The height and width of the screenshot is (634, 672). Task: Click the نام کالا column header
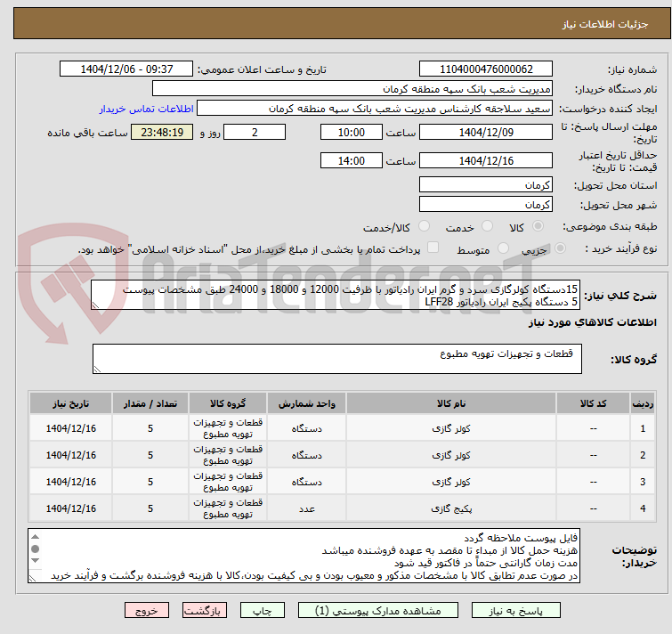(451, 403)
